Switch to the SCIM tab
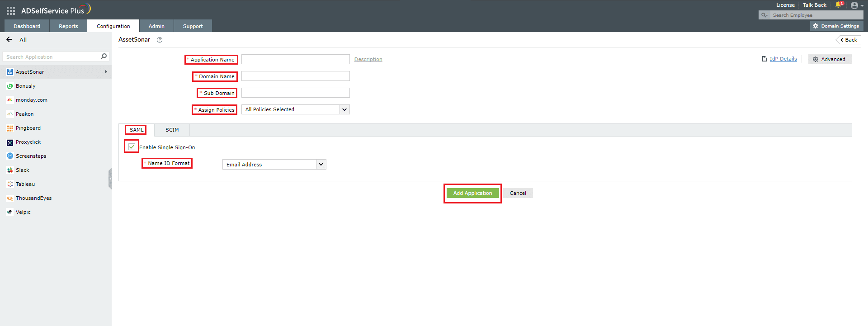Image resolution: width=868 pixels, height=326 pixels. 172,130
